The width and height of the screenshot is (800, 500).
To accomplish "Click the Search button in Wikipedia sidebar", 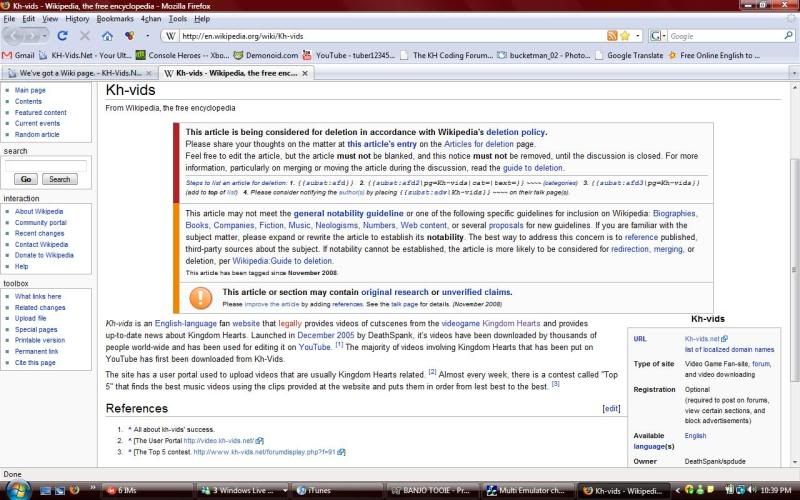I will [x=60, y=179].
